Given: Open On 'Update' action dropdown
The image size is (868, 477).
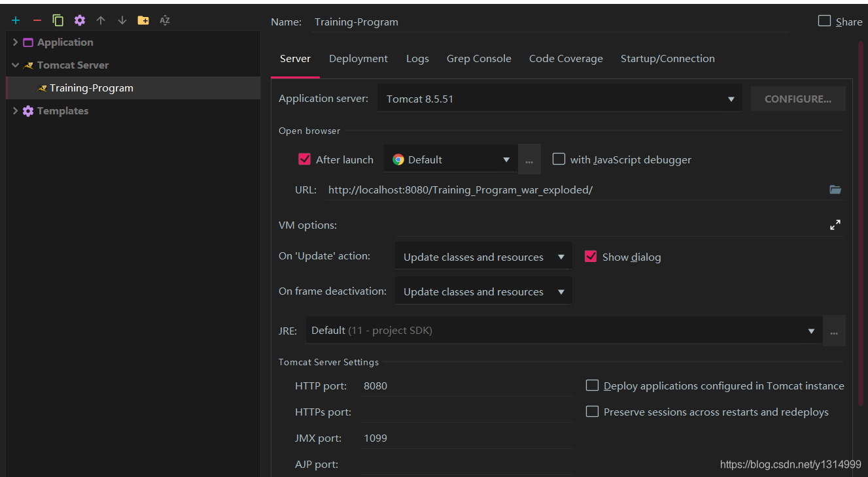Looking at the screenshot, I should pyautogui.click(x=483, y=257).
